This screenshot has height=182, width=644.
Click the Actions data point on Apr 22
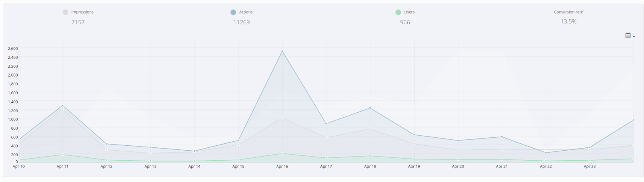coord(546,153)
